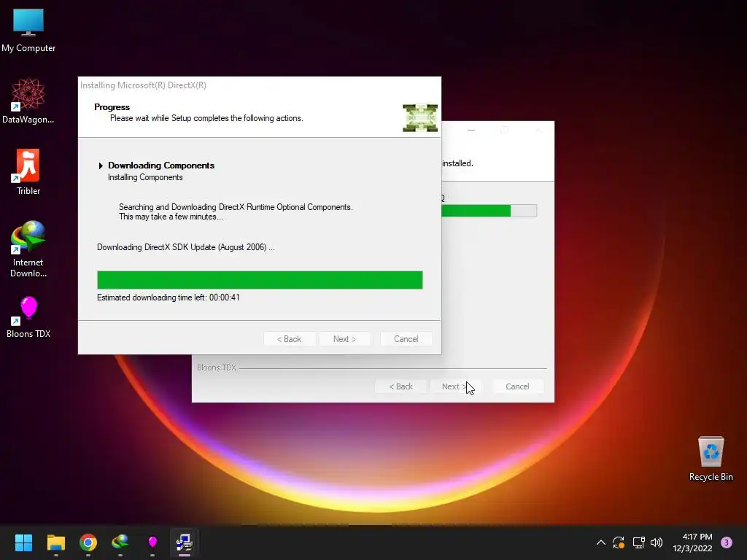Open the volume speaker tray icon
The width and height of the screenshot is (747, 560).
coord(657,542)
